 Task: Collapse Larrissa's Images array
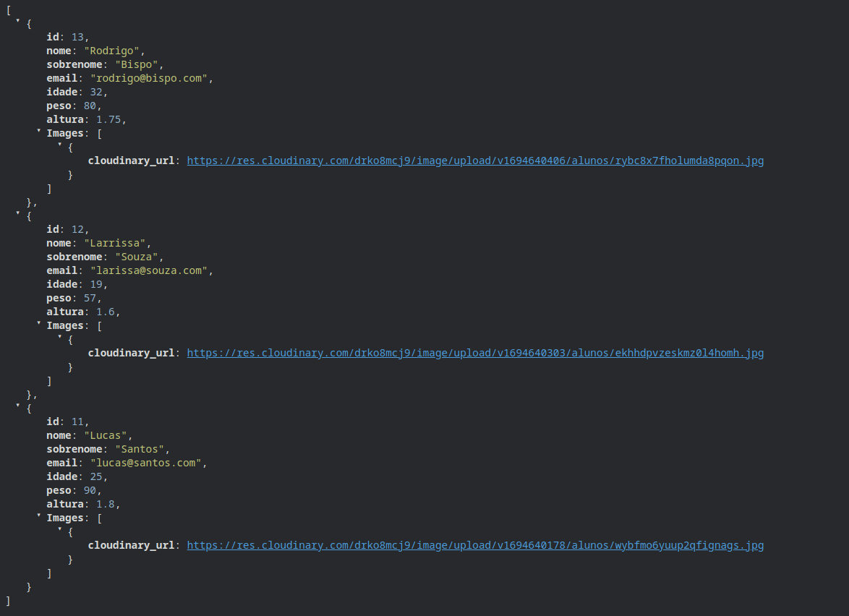pos(39,324)
